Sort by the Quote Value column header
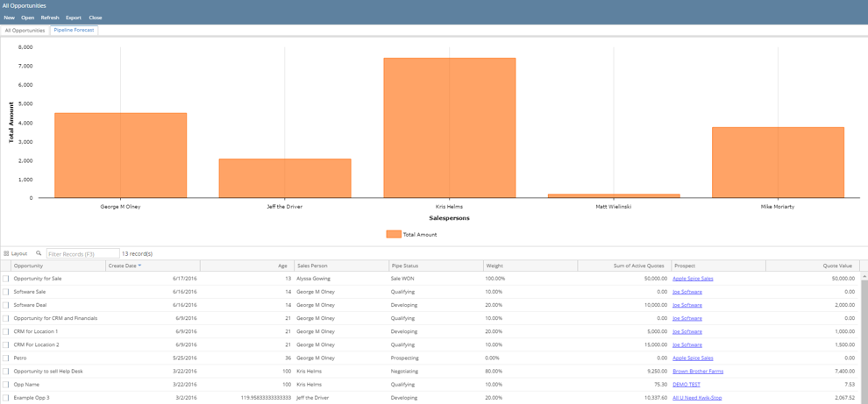Viewport: 868px width, 404px height. pyautogui.click(x=813, y=266)
